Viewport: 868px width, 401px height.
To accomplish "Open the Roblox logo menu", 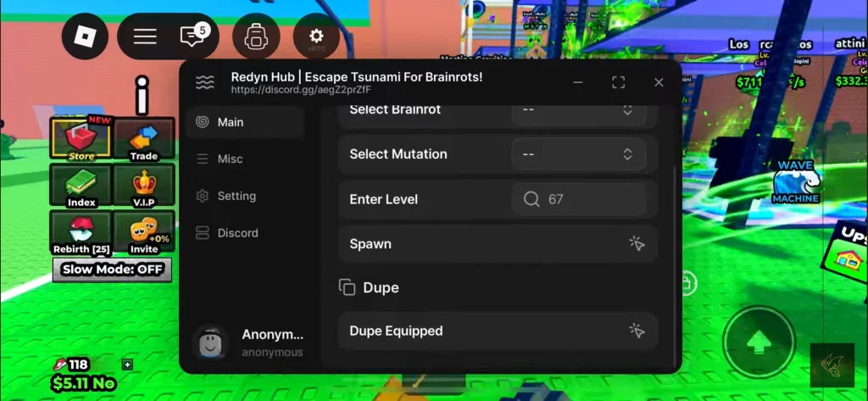I will tap(85, 36).
